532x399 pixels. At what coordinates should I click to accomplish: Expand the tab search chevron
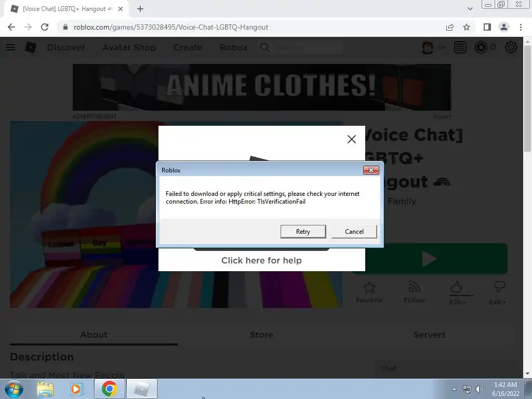tap(470, 9)
